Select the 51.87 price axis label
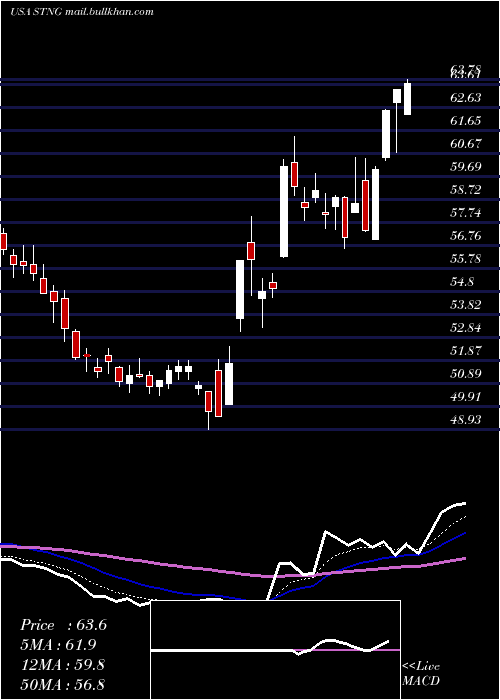 point(466,351)
